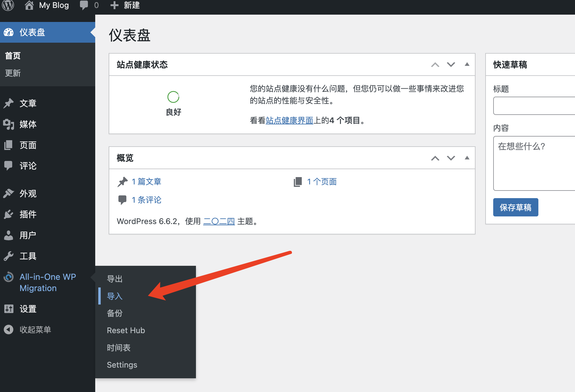Click the green site health circle indicator
Viewport: 575px width, 392px height.
173,97
